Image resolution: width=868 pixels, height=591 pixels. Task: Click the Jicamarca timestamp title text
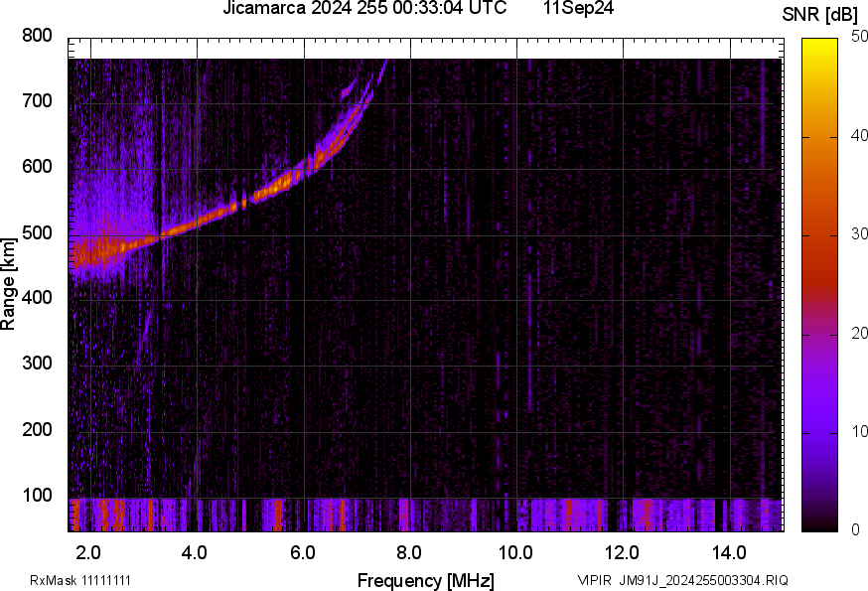point(364,9)
